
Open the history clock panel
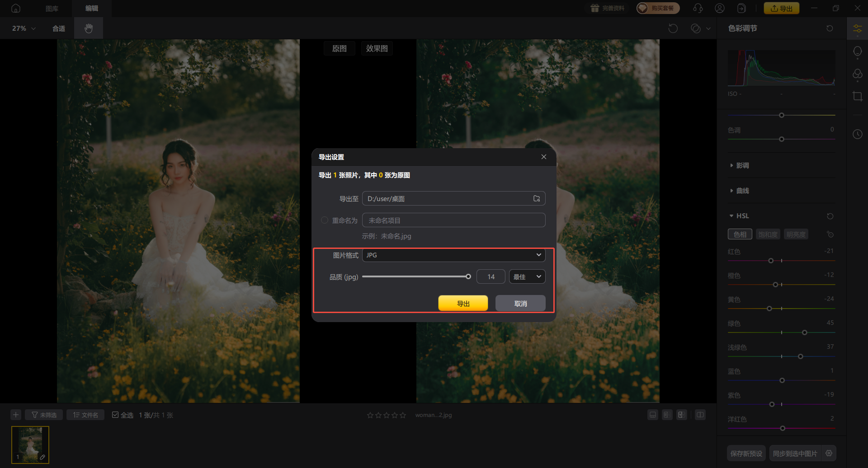(x=857, y=134)
